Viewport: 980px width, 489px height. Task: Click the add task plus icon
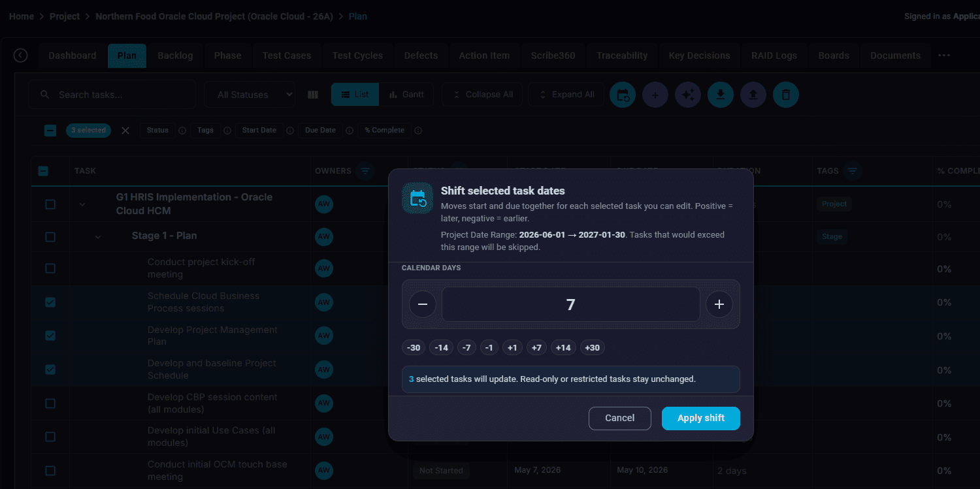[x=655, y=95]
